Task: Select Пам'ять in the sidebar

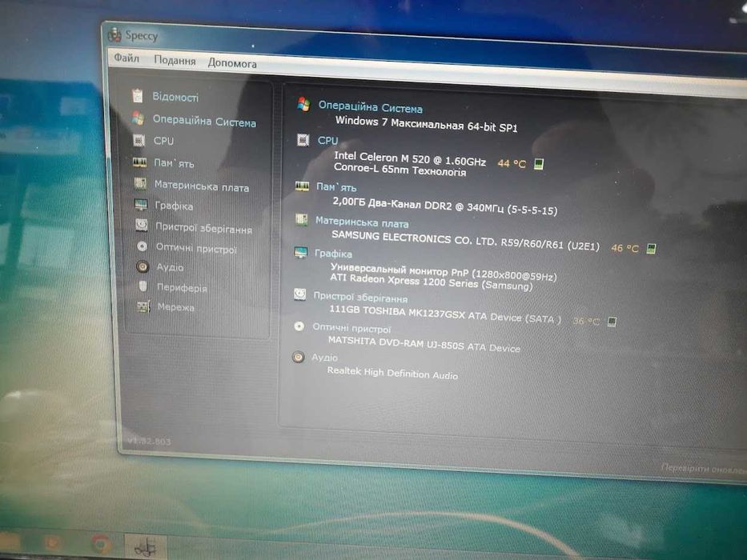Action: click(174, 163)
